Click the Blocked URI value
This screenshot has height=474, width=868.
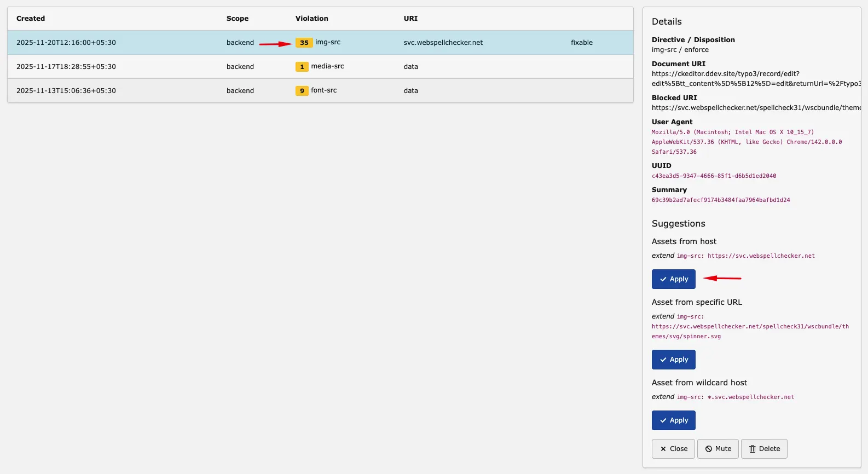pos(756,108)
